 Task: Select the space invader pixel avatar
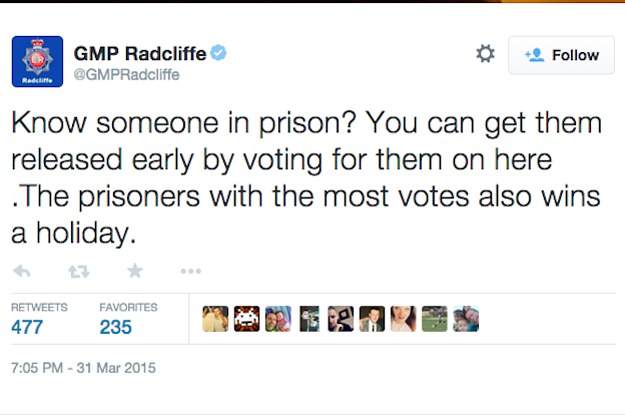(x=247, y=319)
